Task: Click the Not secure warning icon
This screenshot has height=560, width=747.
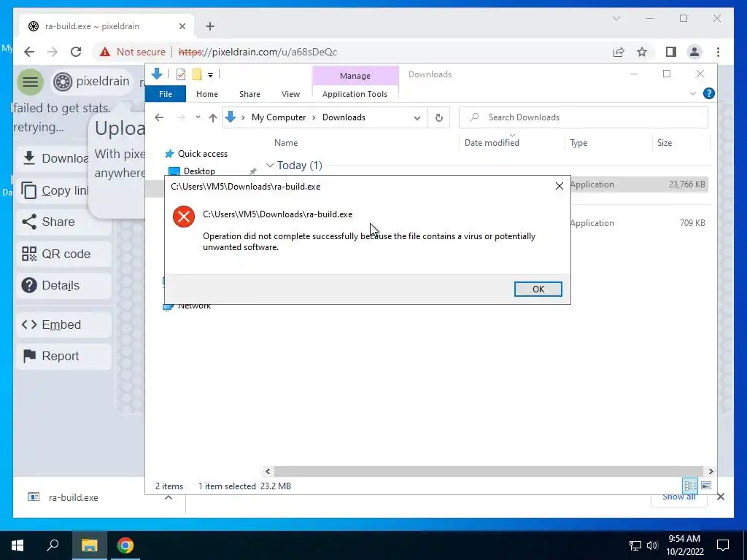Action: coord(105,52)
